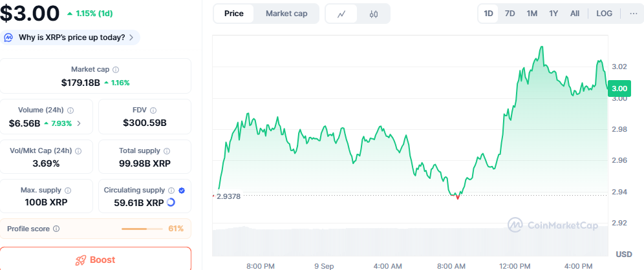Toggle the LOG scale button
Screen dimensions: 644x270
[604, 14]
